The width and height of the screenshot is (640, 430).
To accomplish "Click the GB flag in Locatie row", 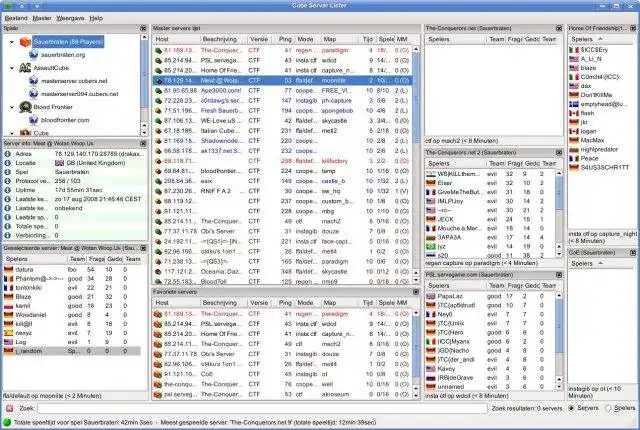I will pos(59,163).
